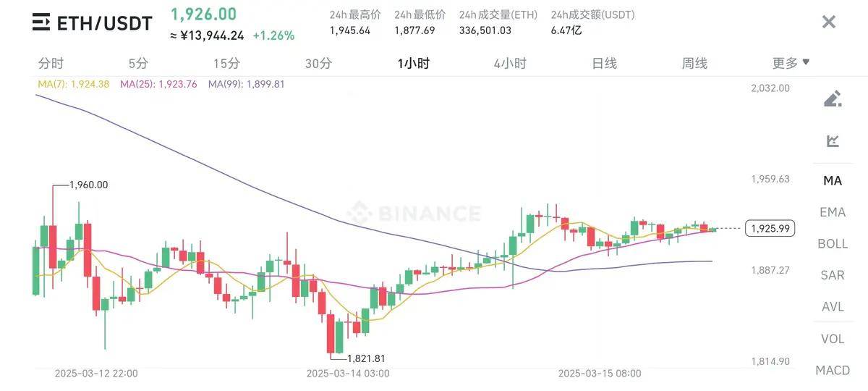
Task: Close the chart view with X
Action: click(829, 22)
